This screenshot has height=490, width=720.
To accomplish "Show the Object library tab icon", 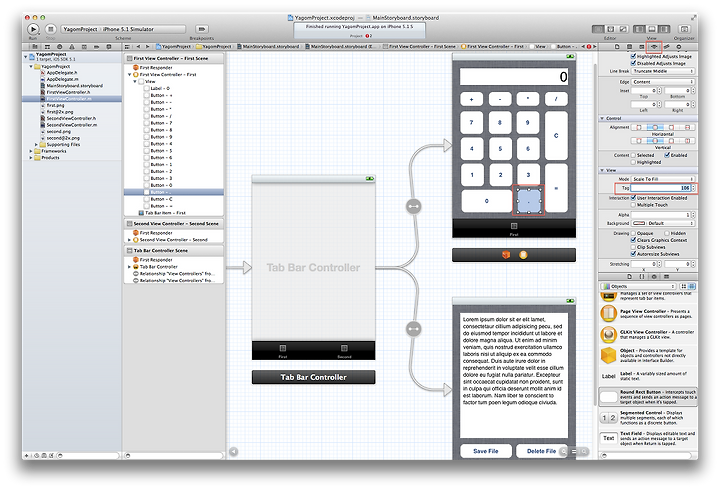I will point(654,276).
